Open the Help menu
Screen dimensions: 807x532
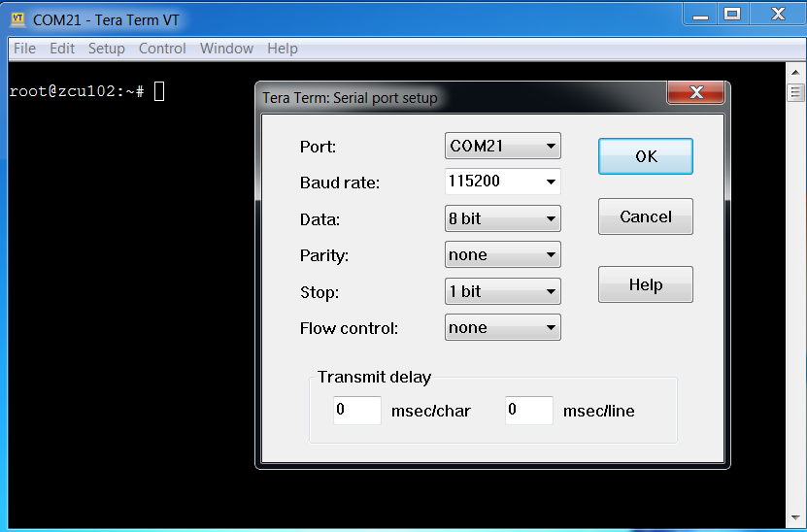(x=282, y=49)
